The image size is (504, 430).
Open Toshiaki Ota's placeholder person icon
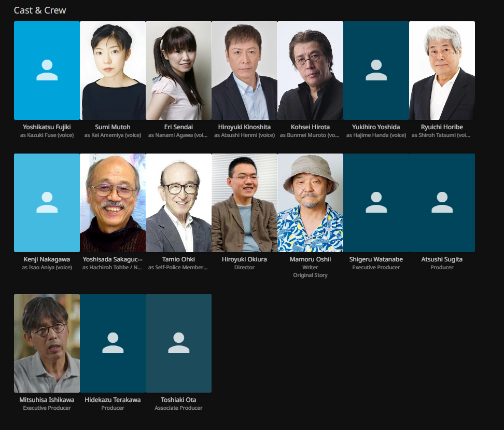[x=178, y=343]
